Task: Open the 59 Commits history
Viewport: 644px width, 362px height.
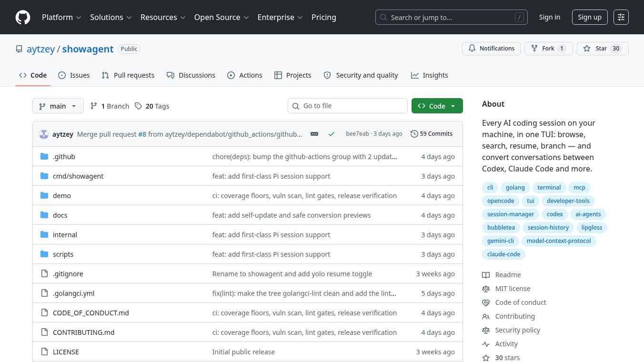Action: click(432, 134)
